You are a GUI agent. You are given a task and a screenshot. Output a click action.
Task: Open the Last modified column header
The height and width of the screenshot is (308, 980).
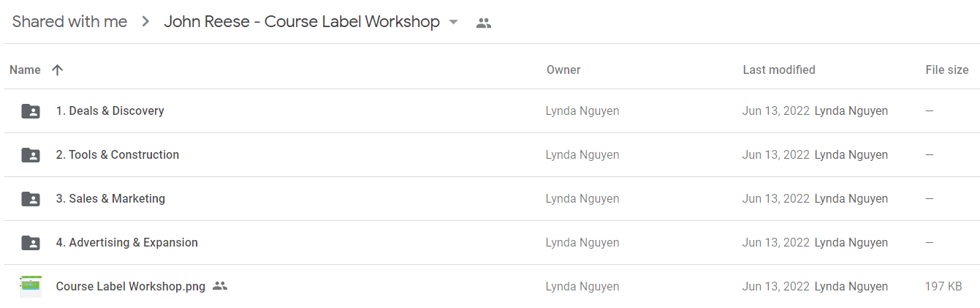[779, 70]
